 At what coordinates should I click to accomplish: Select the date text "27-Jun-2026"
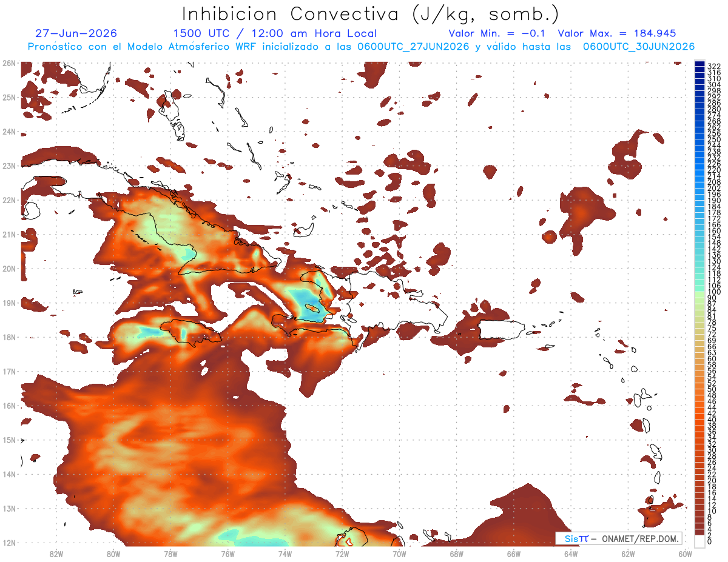pyautogui.click(x=76, y=34)
